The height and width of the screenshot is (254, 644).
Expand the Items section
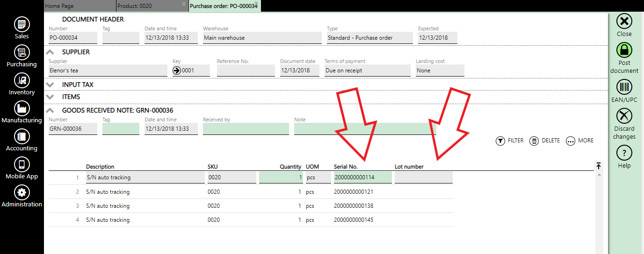tap(51, 97)
